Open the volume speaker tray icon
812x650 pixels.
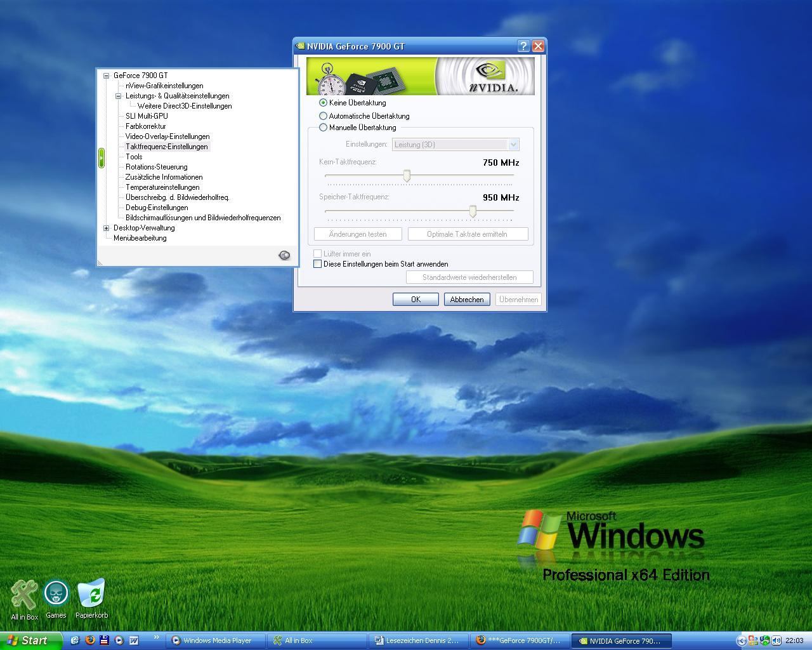(776, 640)
